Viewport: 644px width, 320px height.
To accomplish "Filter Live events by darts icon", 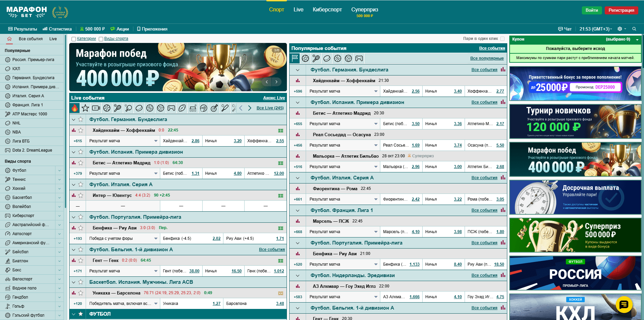I will click(214, 108).
